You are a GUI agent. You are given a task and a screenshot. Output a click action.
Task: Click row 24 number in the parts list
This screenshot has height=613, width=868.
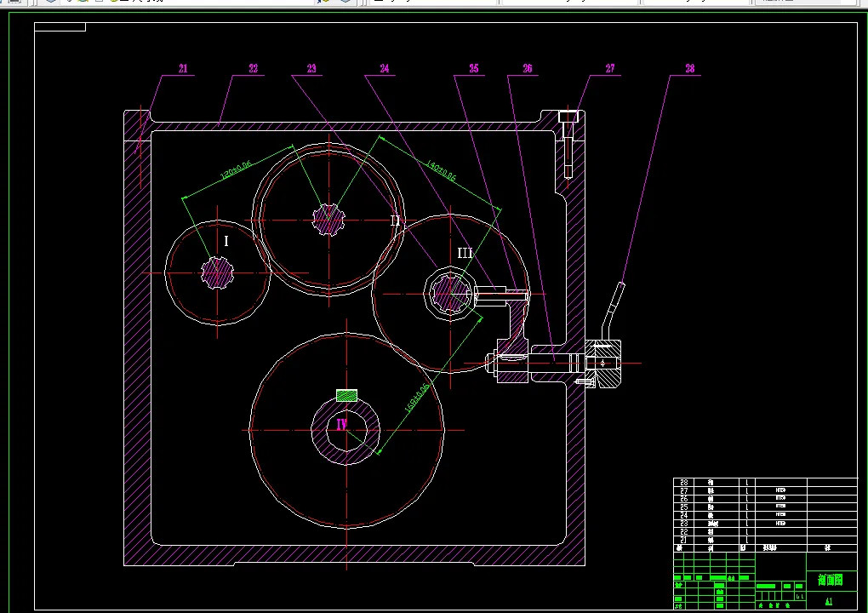683,515
